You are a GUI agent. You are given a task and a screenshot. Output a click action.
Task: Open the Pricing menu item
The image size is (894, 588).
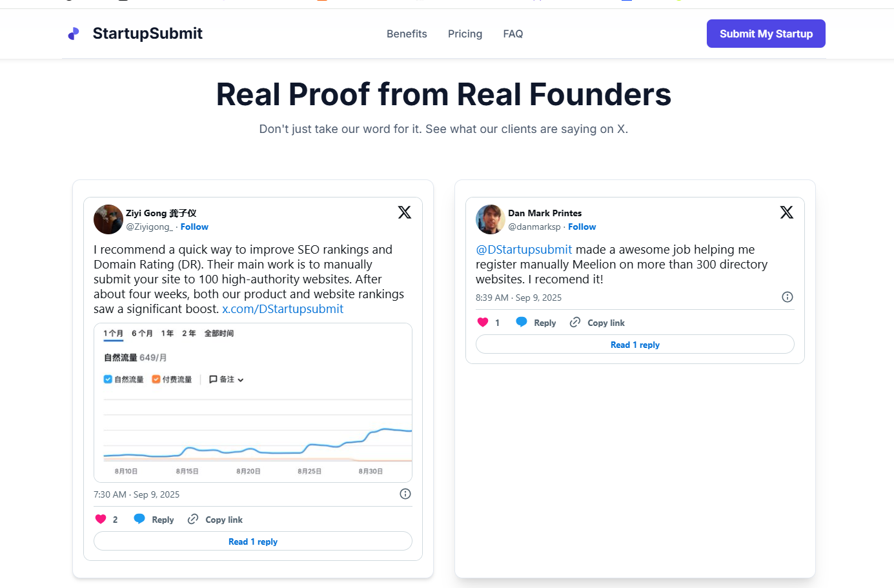pyautogui.click(x=465, y=34)
